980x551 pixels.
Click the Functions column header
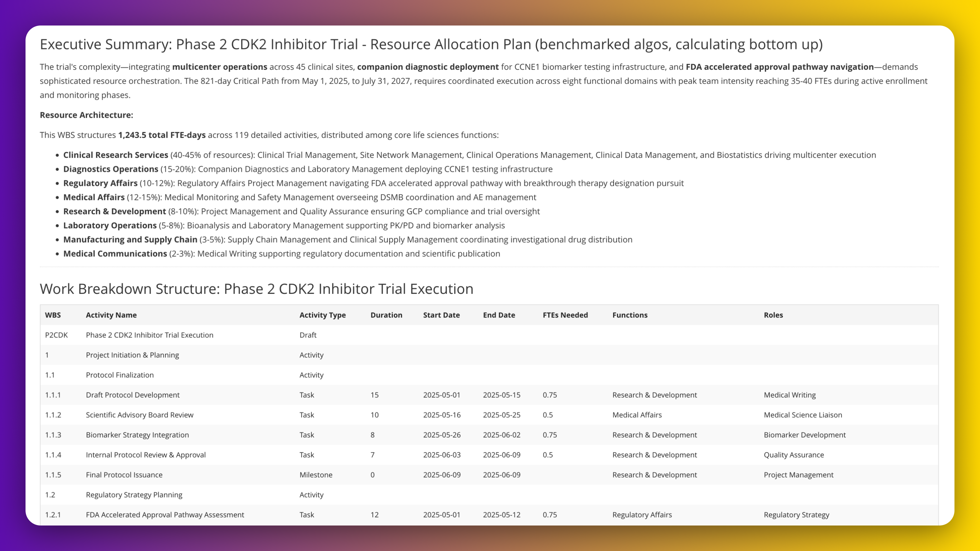click(630, 315)
